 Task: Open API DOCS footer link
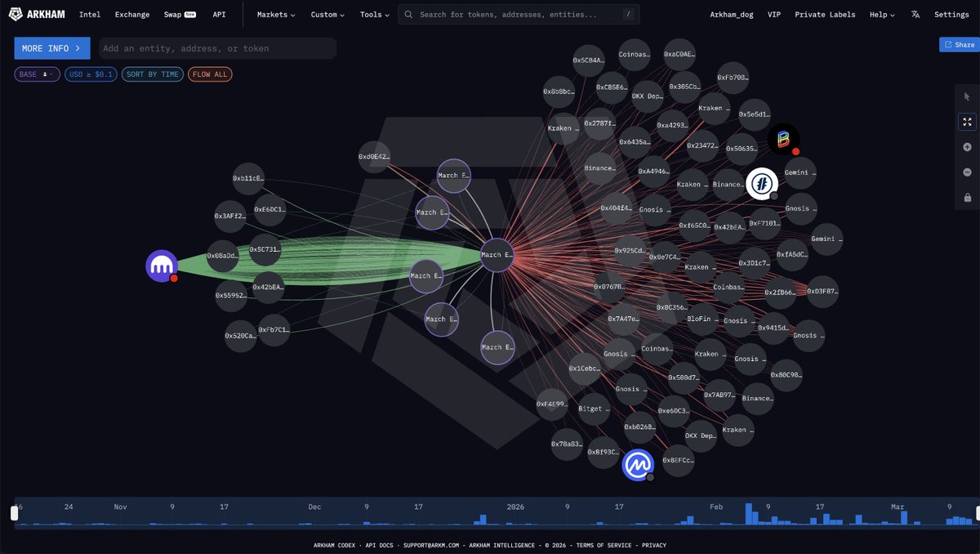pyautogui.click(x=379, y=545)
